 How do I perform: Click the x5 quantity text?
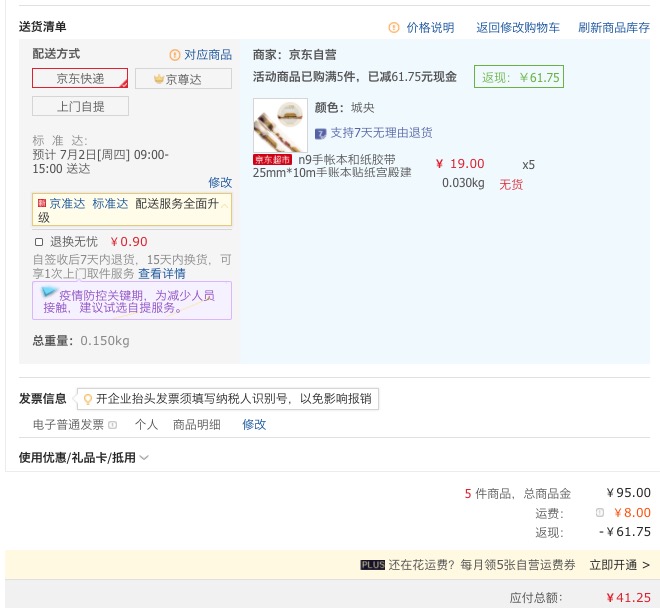[x=528, y=165]
